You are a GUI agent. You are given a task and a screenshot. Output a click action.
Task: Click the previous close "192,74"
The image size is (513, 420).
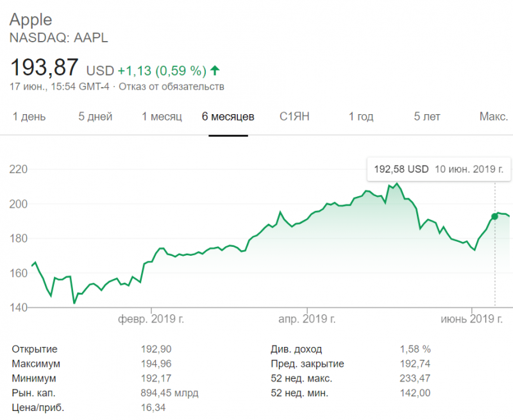click(x=415, y=364)
